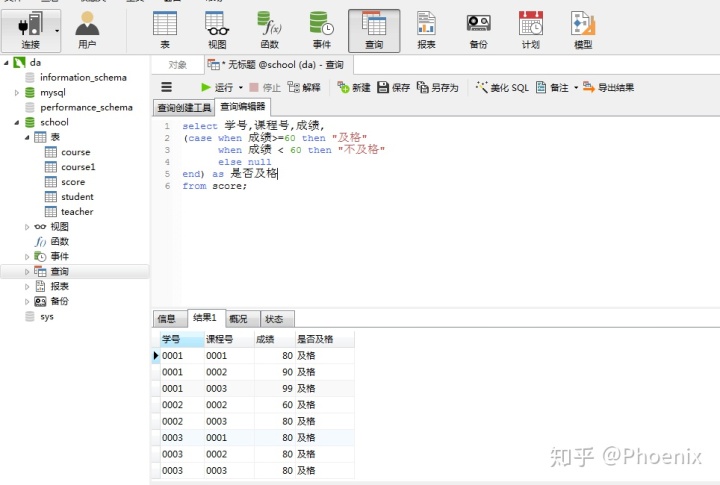
Task: Open the 视图 views tool
Action: point(217,30)
